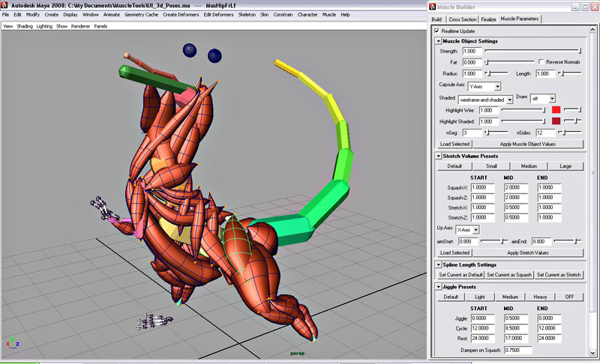Open the Create Deformers menu

pyautogui.click(x=181, y=14)
